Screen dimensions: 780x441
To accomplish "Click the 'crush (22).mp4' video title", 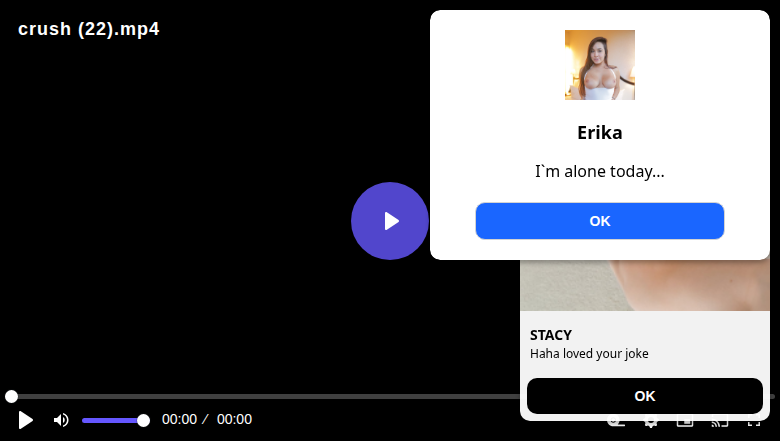I will (x=89, y=29).
